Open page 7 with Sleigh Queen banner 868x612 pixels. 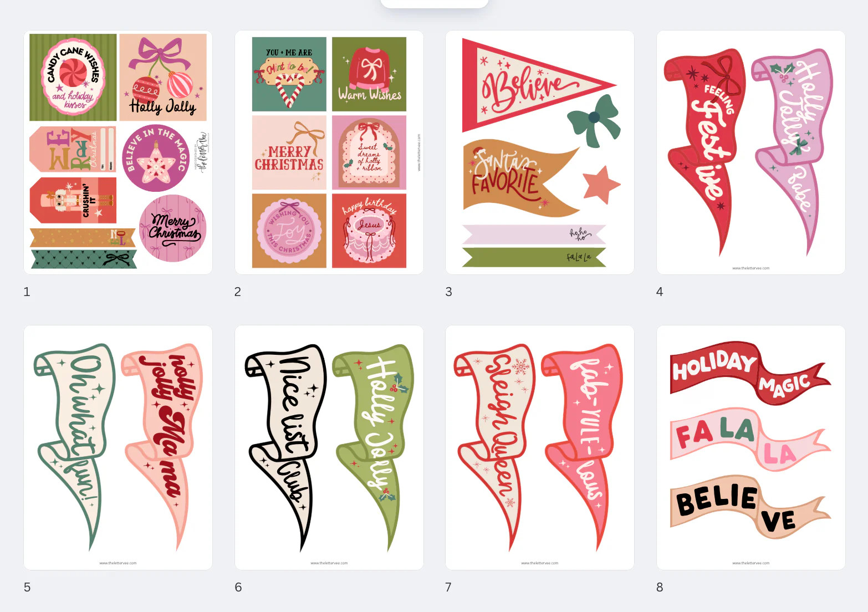click(x=540, y=447)
